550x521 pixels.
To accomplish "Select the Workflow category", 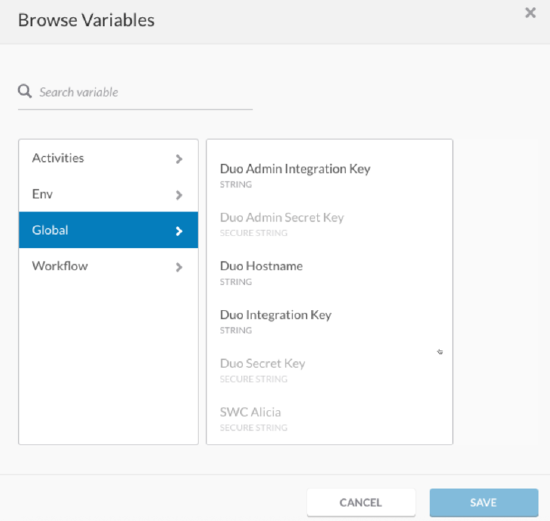I will (x=108, y=266).
